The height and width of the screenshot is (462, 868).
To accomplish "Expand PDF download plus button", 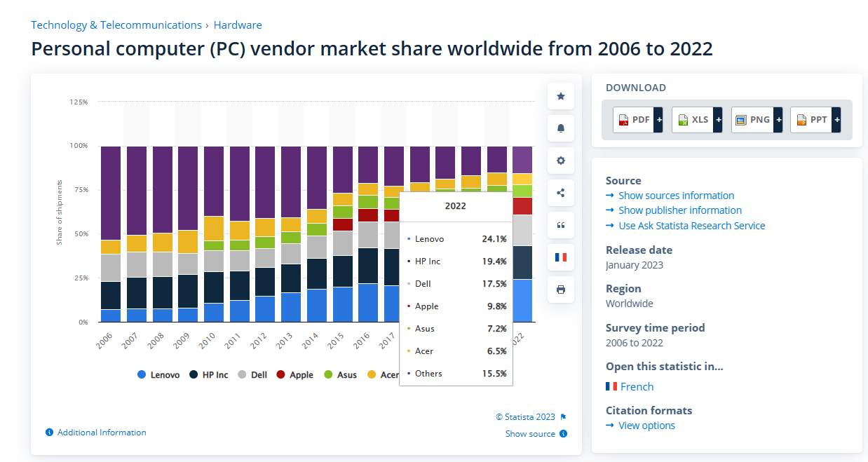I will point(658,120).
